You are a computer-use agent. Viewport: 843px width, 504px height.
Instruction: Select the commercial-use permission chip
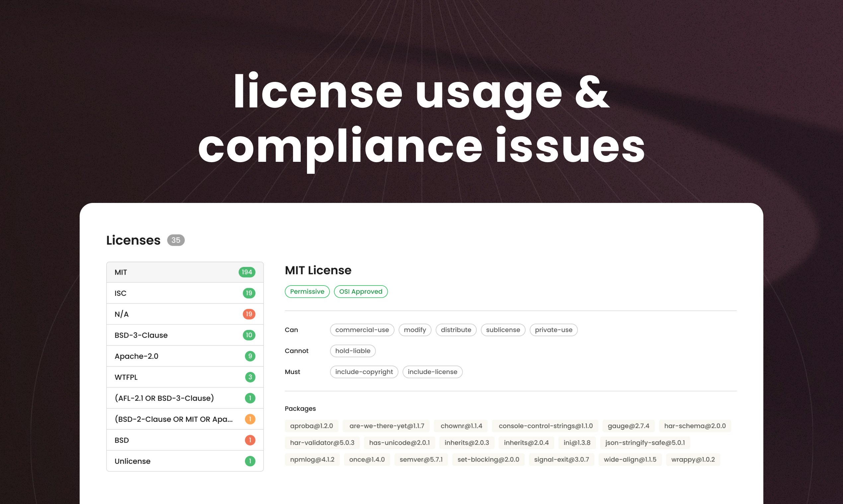click(x=362, y=330)
